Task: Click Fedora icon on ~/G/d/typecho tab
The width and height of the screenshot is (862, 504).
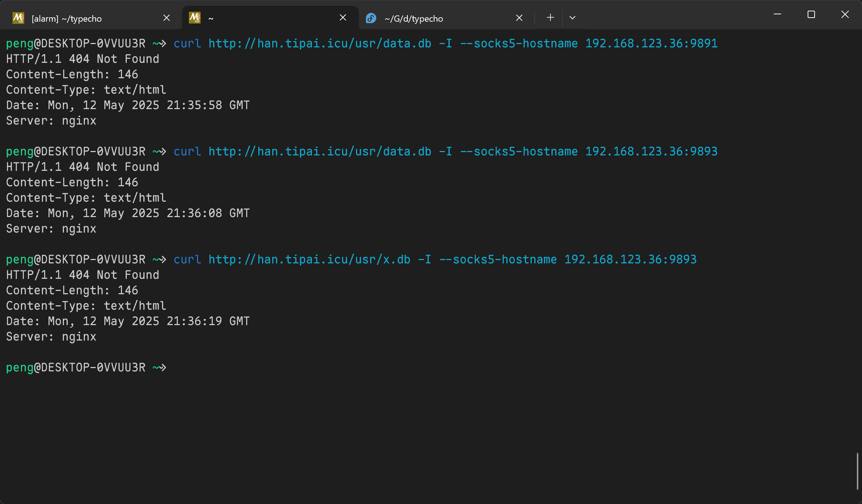Action: pos(371,18)
